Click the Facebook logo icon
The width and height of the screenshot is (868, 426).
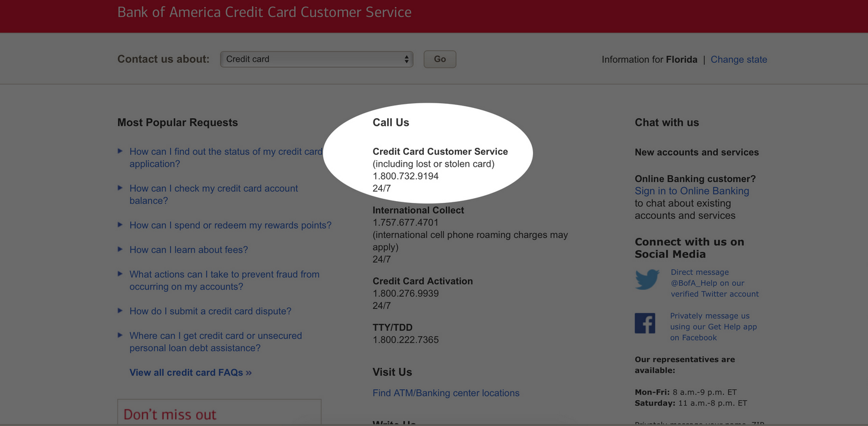tap(645, 323)
